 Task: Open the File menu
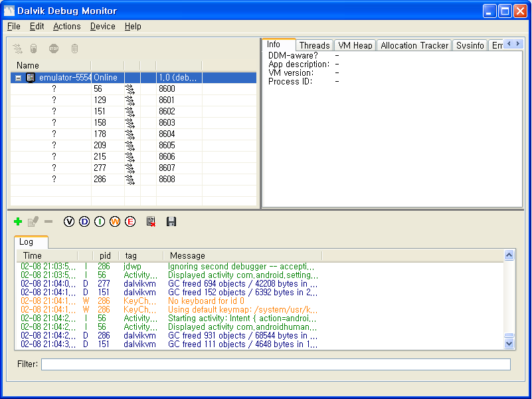[14, 27]
